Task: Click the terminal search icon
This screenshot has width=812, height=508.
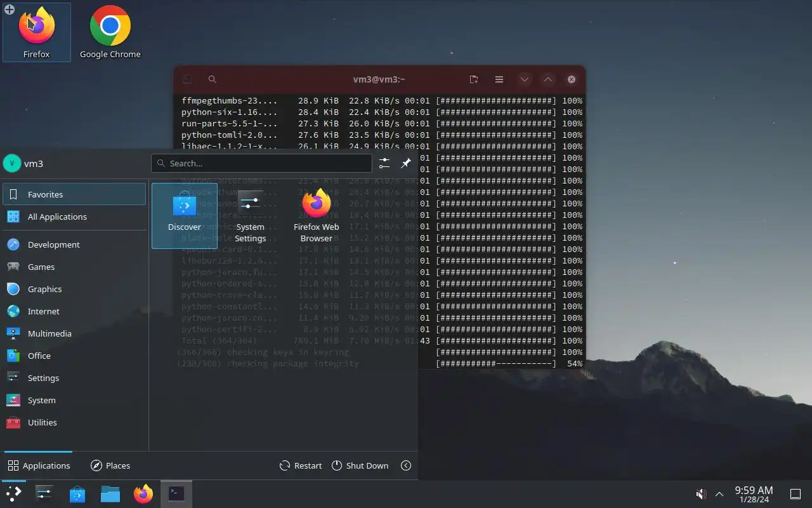Action: (x=213, y=79)
